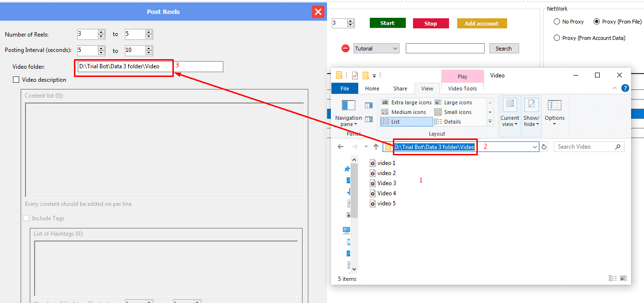Click the Video folder path field
This screenshot has height=303, width=644.
[x=150, y=66]
